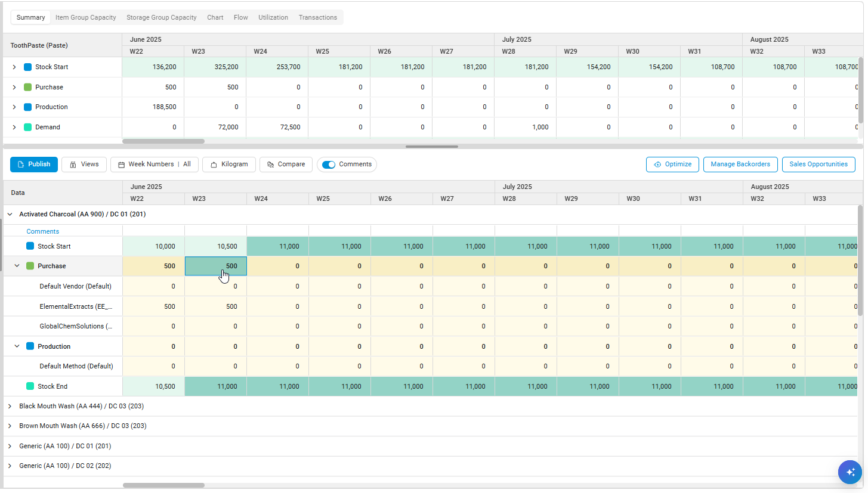Click the Publish button
Image resolution: width=868 pixels, height=493 pixels.
point(34,165)
